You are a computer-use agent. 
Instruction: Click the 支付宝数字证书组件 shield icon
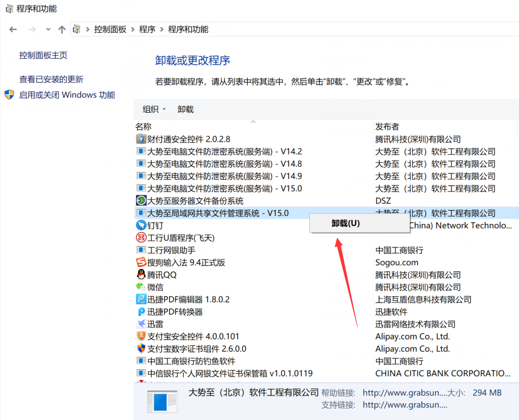(x=141, y=349)
